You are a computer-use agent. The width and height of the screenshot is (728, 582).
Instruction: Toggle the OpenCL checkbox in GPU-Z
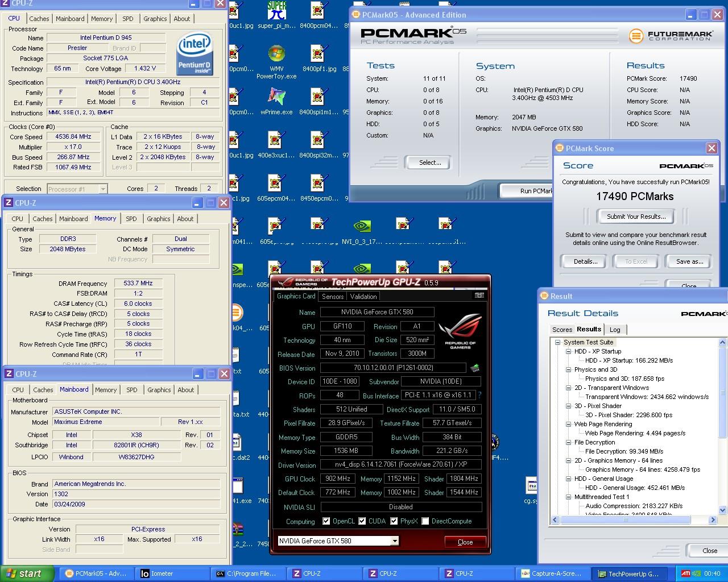pos(326,521)
